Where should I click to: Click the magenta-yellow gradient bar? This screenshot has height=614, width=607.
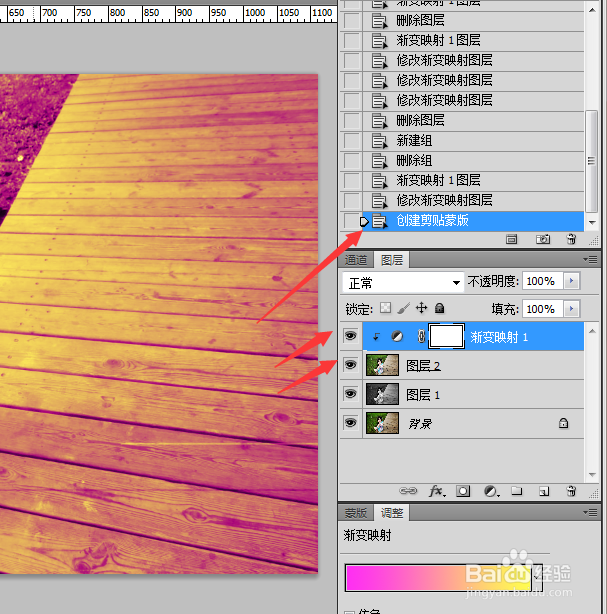[438, 578]
